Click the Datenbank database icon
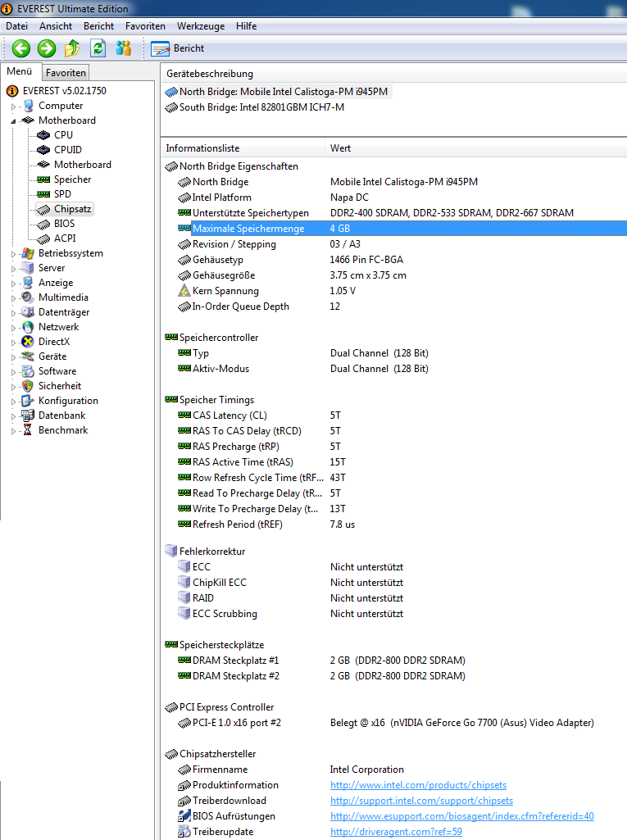The image size is (627, 840). (x=28, y=415)
